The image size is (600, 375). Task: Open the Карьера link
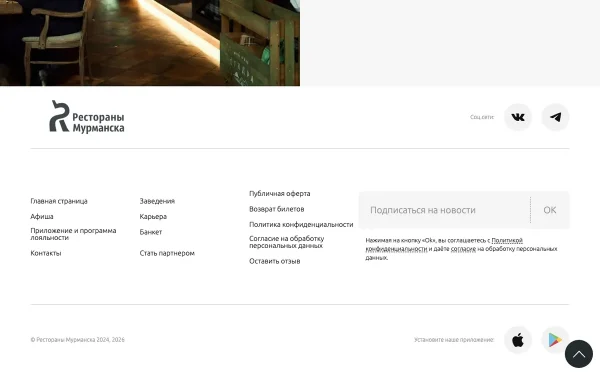coord(153,217)
